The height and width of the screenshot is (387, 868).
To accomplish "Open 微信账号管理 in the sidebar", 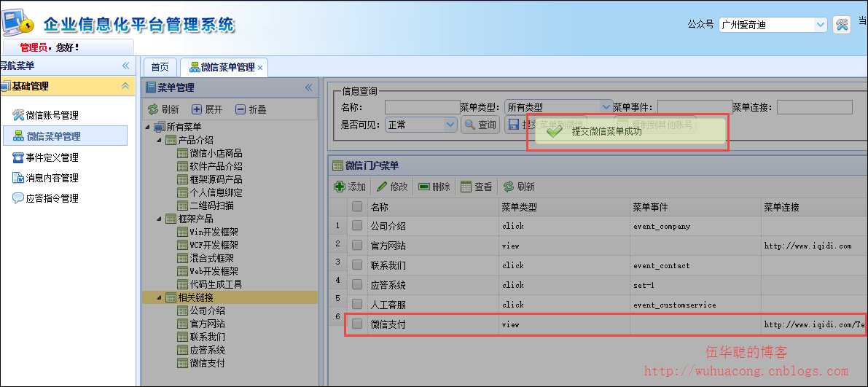I will (45, 115).
